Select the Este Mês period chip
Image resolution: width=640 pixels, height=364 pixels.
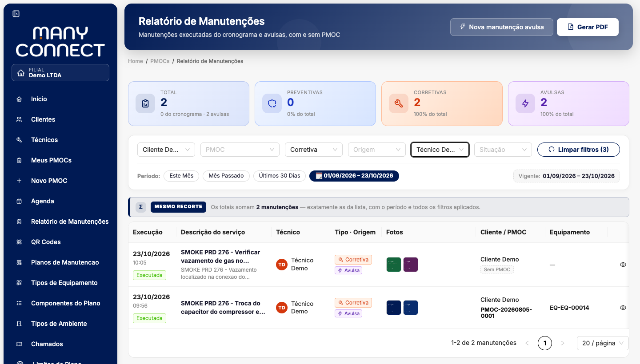coord(181,176)
